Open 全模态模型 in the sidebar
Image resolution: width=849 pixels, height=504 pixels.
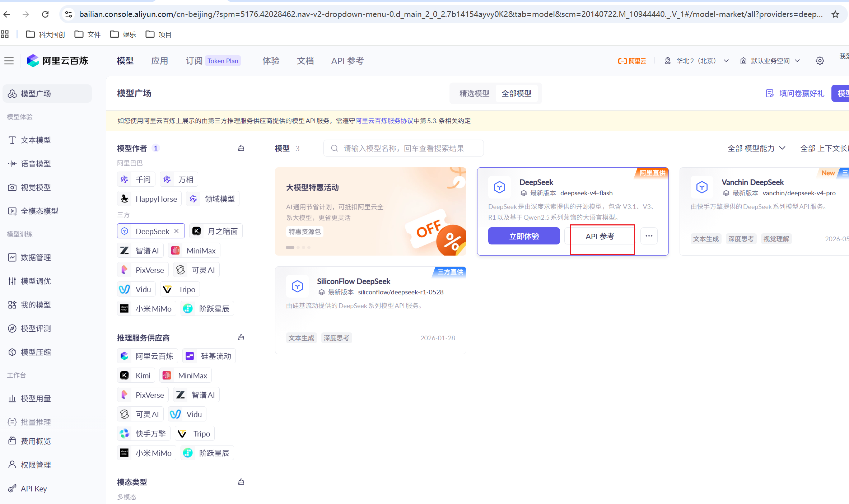(47, 211)
